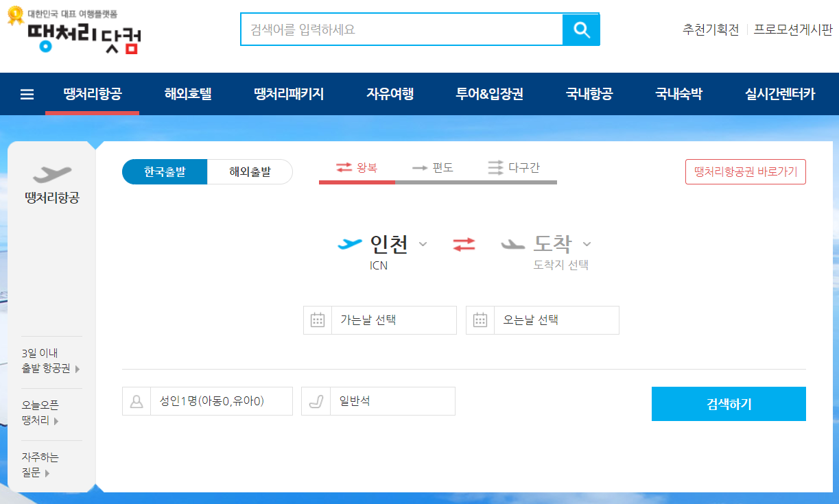839x504 pixels.
Task: Expand the 도착 arrival dropdown chevron
Action: coord(587,244)
